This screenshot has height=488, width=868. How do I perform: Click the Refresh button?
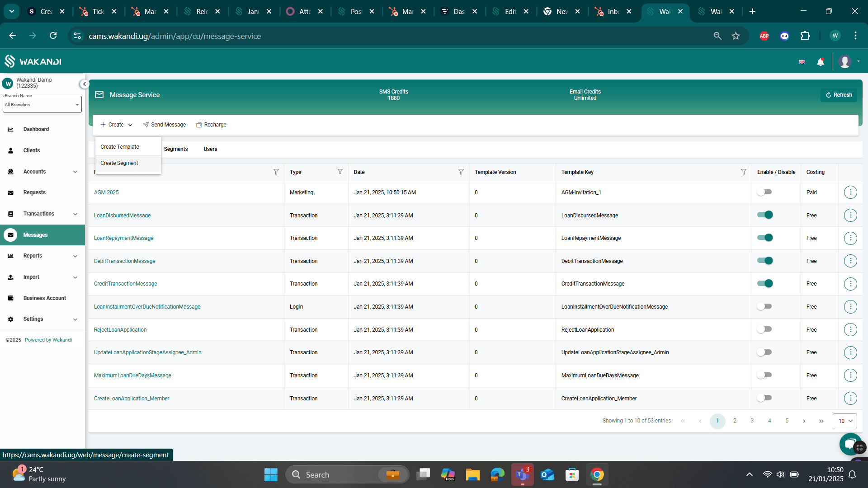coord(839,95)
